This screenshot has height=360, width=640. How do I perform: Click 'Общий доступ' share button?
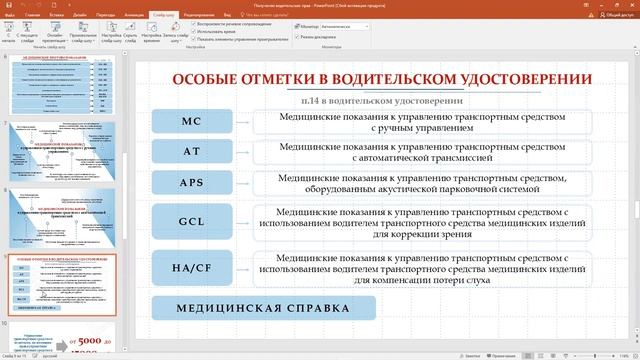click(617, 15)
